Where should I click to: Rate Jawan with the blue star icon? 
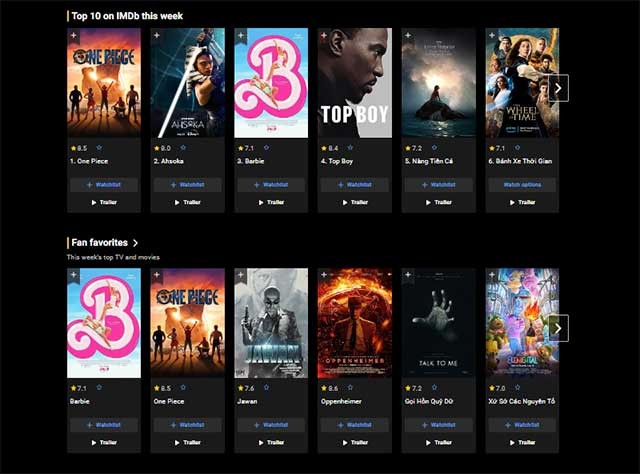pyautogui.click(x=267, y=387)
